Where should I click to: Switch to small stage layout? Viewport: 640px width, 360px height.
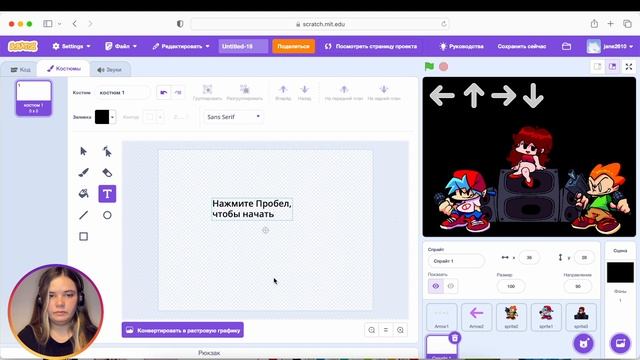click(x=597, y=67)
